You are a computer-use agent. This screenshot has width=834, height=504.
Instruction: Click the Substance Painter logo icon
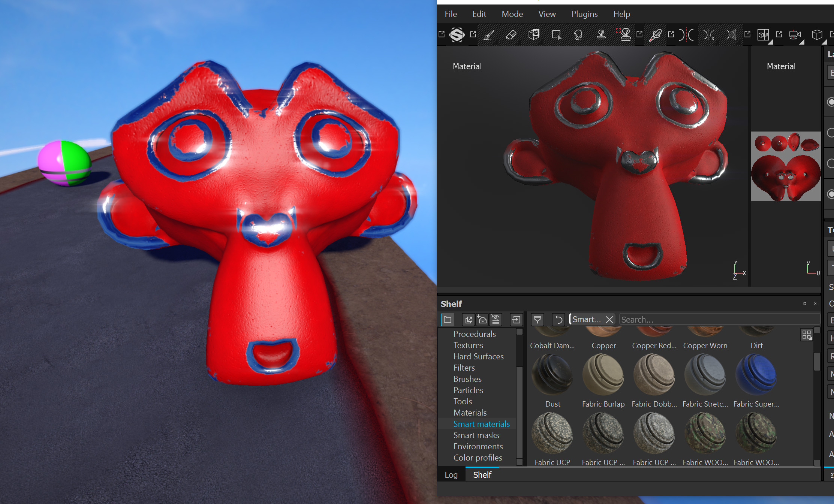[x=457, y=35]
